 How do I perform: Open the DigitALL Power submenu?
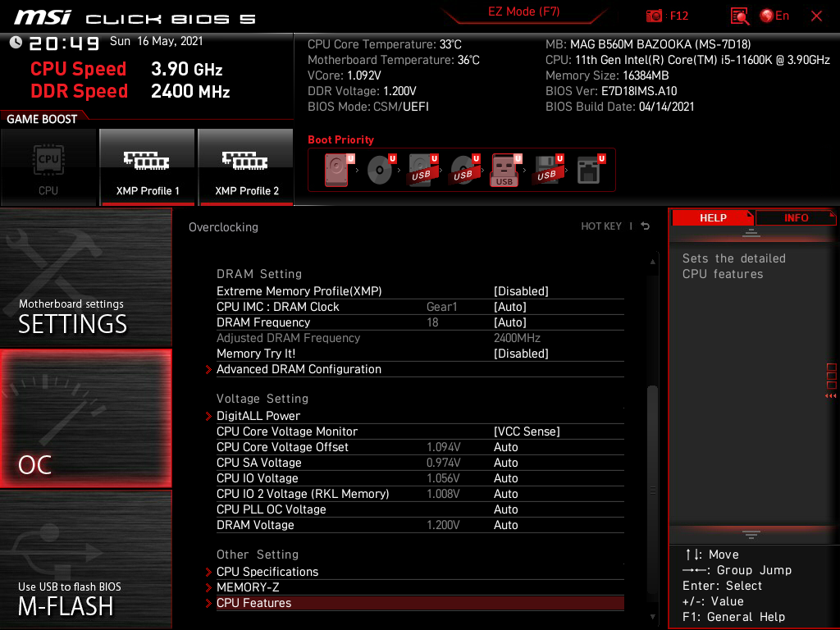pyautogui.click(x=258, y=416)
